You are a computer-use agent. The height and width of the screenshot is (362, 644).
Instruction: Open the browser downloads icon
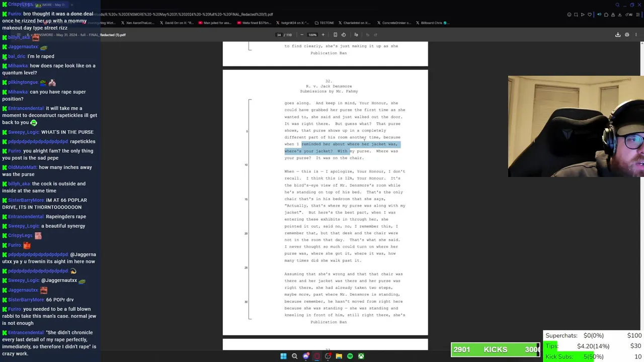click(x=619, y=15)
